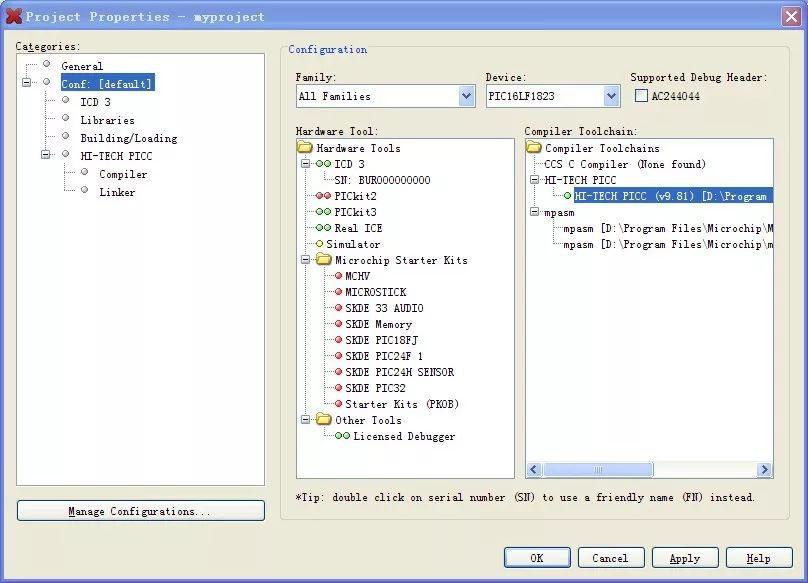This screenshot has height=583, width=808.
Task: Select the PICkit3 hardware tool
Action: pyautogui.click(x=356, y=212)
